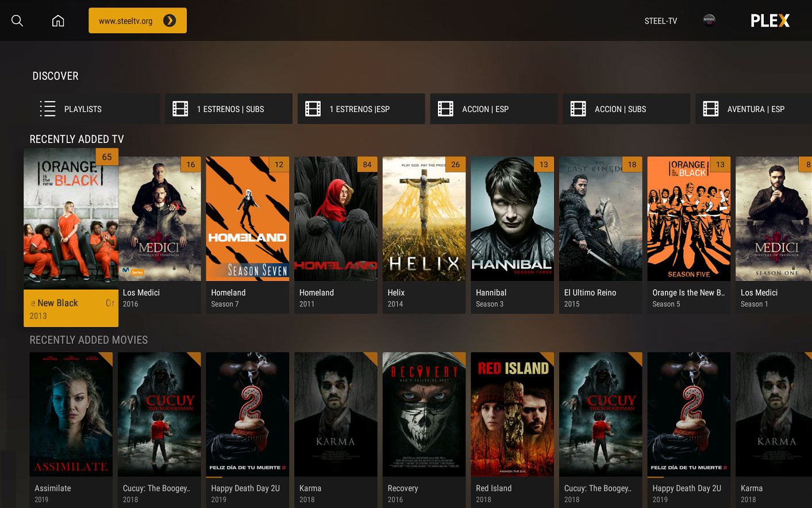Open the RECENTLY ADDED TV heading
This screenshot has height=508, width=812.
coord(77,139)
